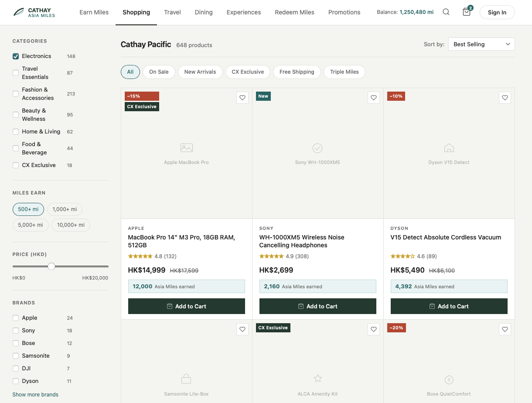Open the Sort by Best Selling dropdown

point(481,44)
